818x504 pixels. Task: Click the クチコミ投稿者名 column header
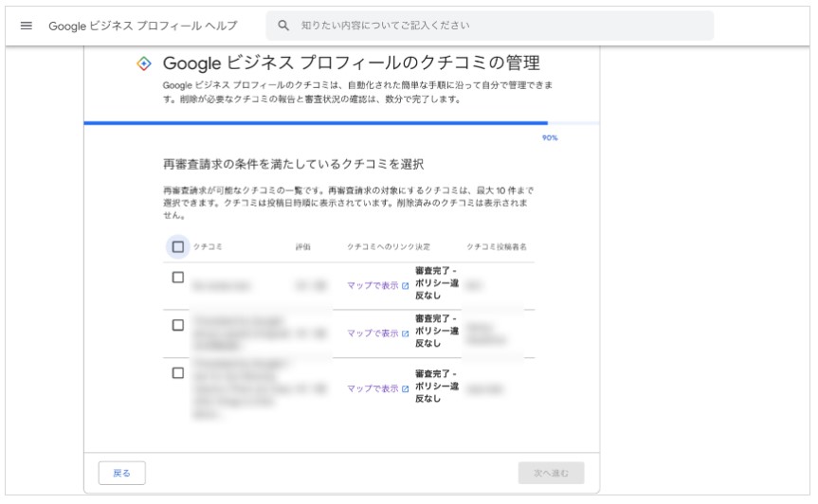point(496,246)
